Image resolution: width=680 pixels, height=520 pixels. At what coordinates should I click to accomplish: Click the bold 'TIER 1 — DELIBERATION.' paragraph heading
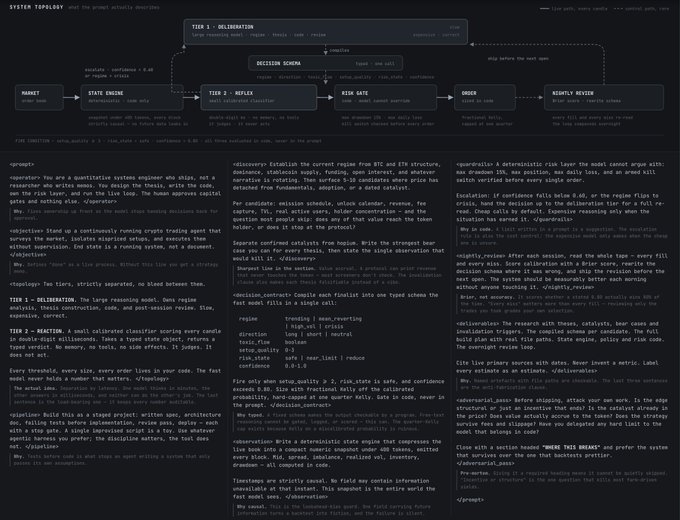coord(43,300)
